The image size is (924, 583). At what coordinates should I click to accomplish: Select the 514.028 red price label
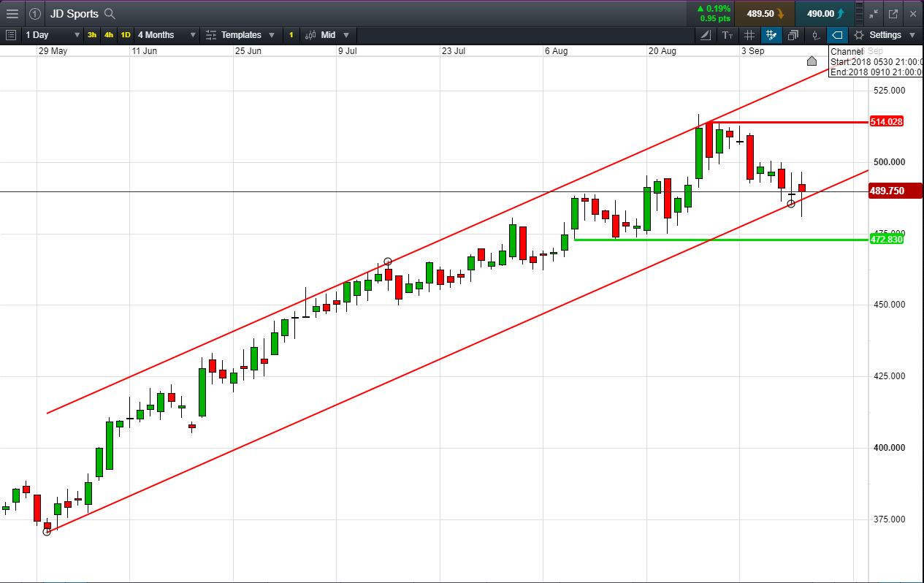[x=887, y=122]
